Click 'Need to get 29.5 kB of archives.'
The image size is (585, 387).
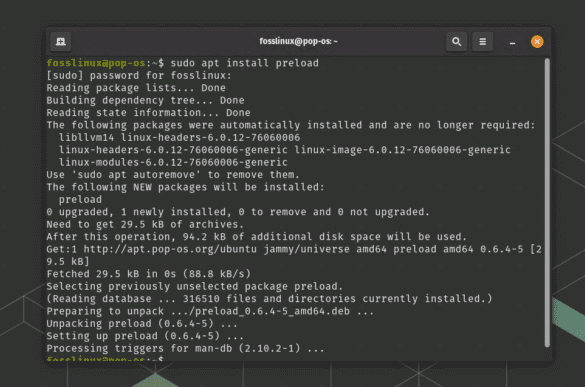coord(145,224)
